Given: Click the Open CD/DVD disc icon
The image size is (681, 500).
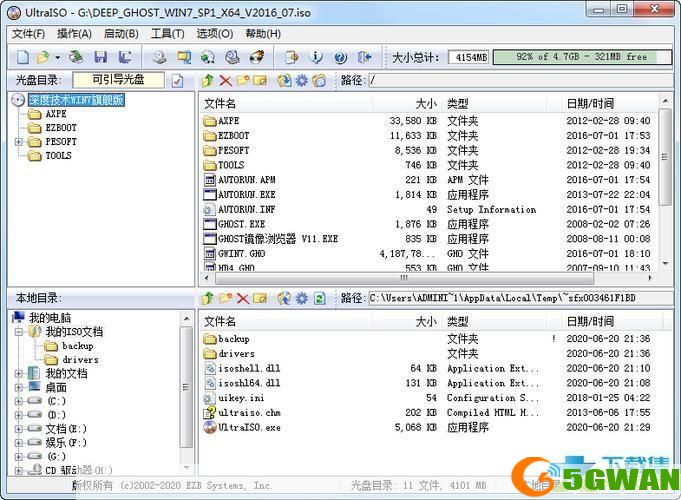Looking at the screenshot, I should coord(76,57).
